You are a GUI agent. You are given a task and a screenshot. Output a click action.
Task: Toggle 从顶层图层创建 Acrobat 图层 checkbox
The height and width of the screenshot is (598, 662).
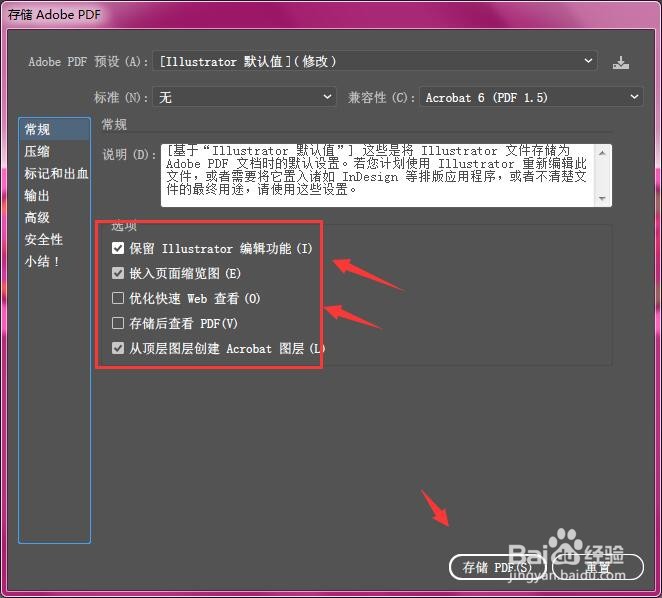[x=118, y=348]
